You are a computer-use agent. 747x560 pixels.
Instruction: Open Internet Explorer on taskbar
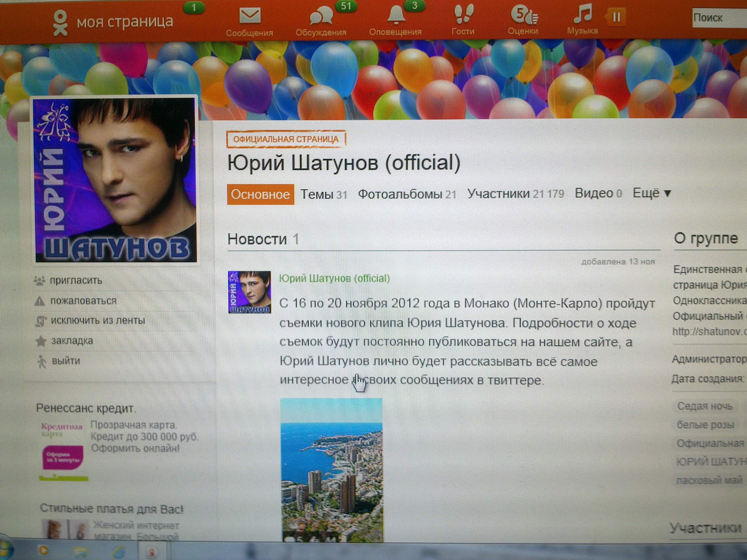pyautogui.click(x=118, y=553)
